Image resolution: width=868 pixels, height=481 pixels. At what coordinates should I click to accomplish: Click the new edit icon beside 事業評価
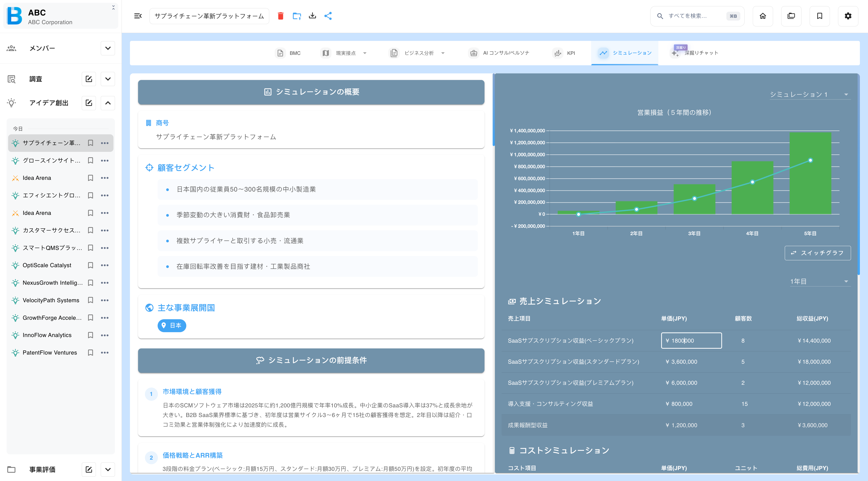click(x=89, y=469)
